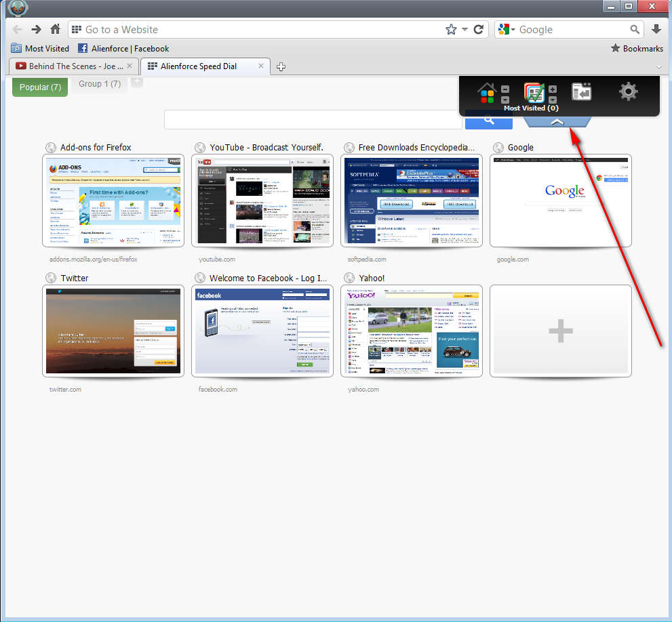Click globe icon beside Google title

point(498,147)
